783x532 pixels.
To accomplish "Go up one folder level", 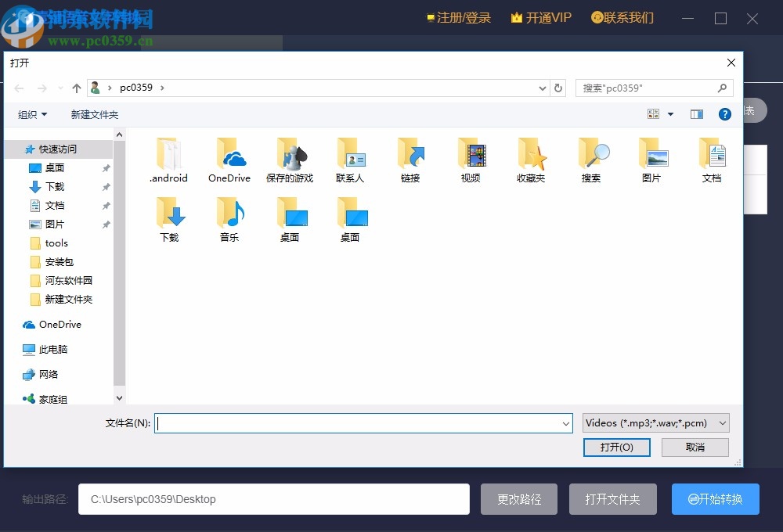I will tap(77, 88).
